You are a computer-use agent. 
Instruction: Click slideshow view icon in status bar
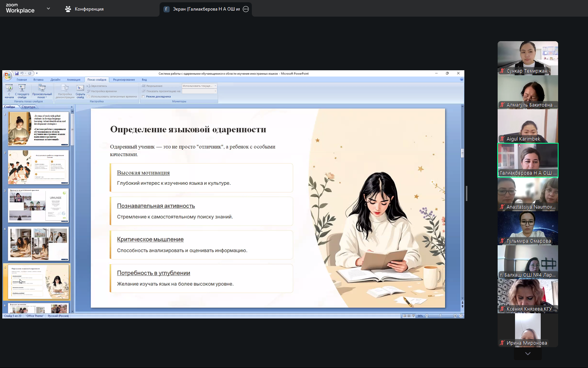tap(413, 316)
